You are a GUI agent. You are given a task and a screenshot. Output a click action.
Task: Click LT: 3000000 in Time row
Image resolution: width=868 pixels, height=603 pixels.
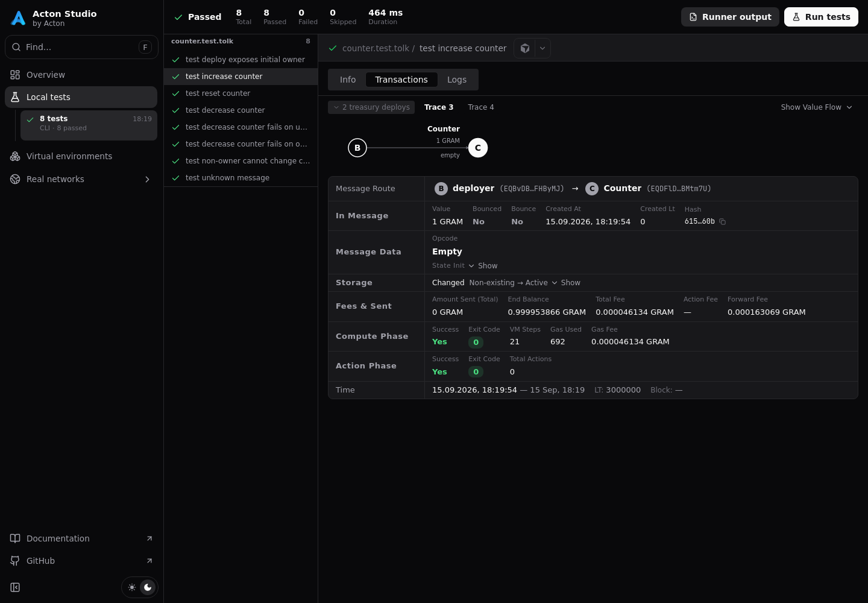pos(617,390)
